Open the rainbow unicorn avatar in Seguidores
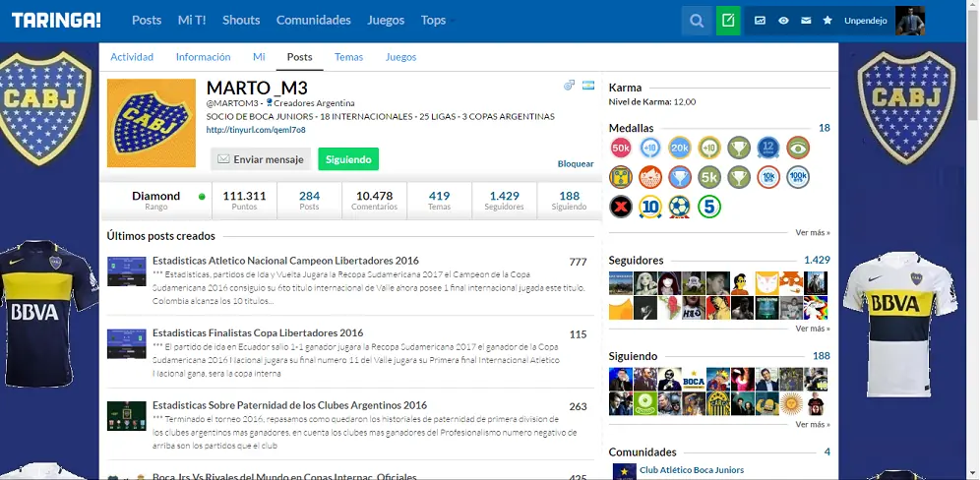Image resolution: width=980 pixels, height=480 pixels. pos(816,308)
